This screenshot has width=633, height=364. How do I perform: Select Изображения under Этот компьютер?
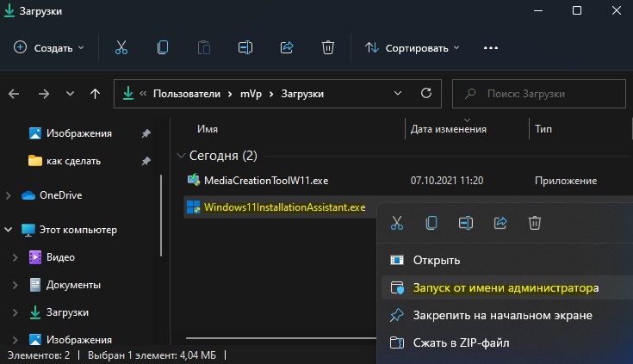(79, 340)
